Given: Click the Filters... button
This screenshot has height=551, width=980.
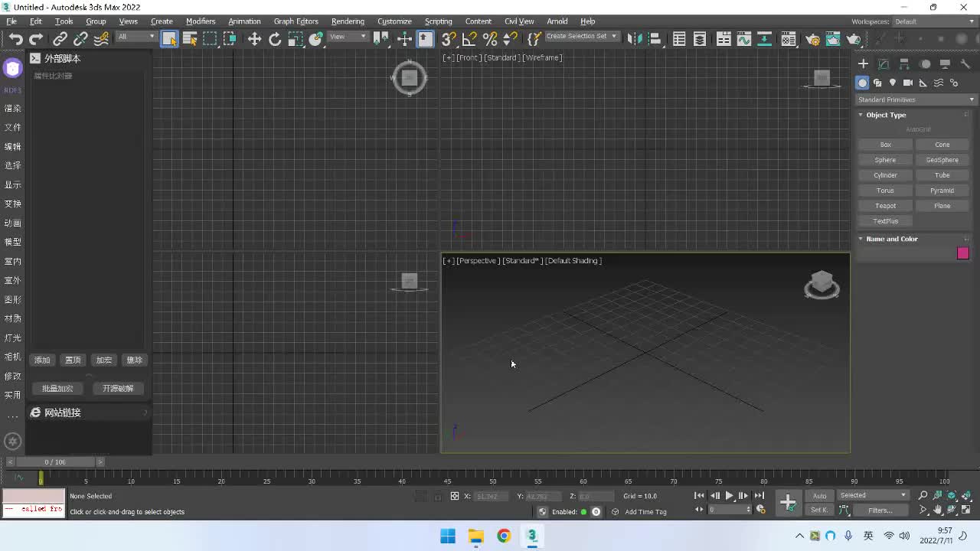Looking at the screenshot, I should coord(880,510).
